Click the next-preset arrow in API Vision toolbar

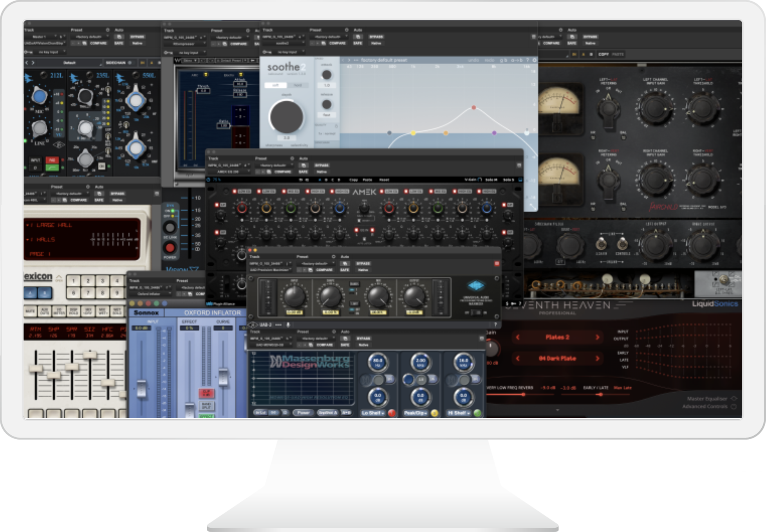click(x=33, y=63)
